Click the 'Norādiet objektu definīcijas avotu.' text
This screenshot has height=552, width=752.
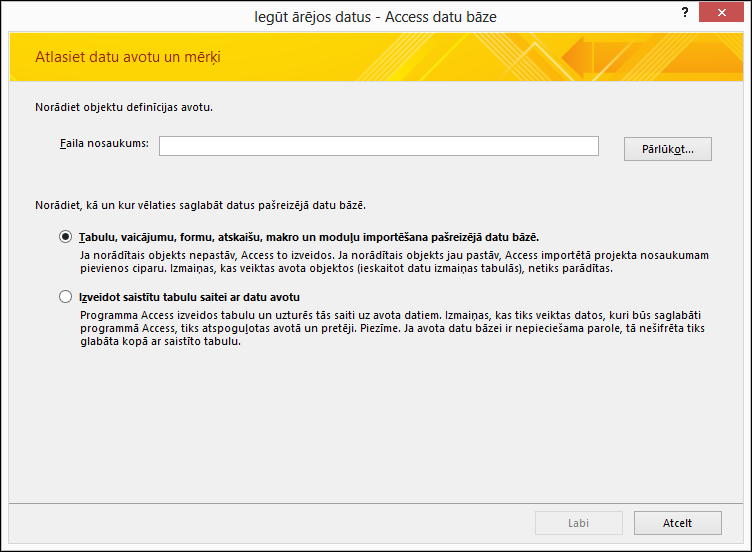(124, 107)
